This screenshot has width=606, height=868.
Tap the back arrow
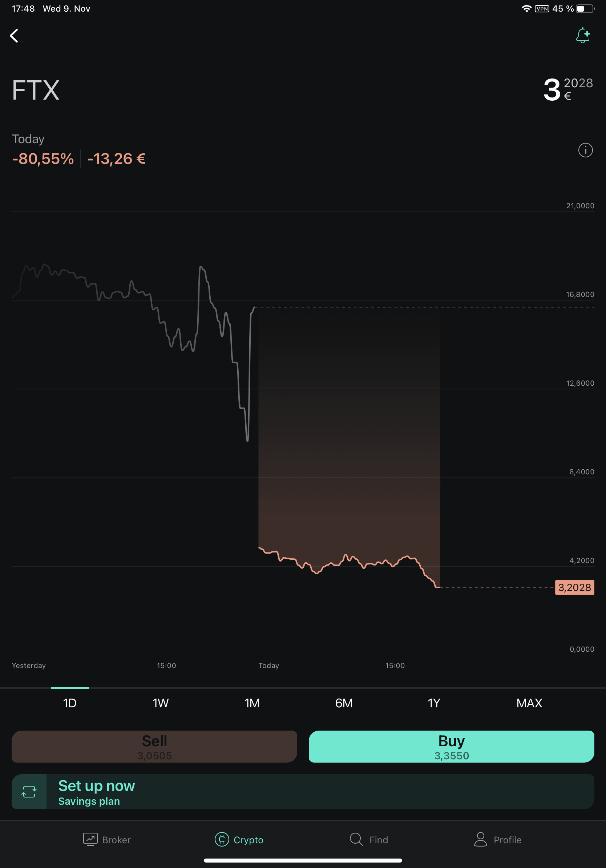click(x=14, y=36)
